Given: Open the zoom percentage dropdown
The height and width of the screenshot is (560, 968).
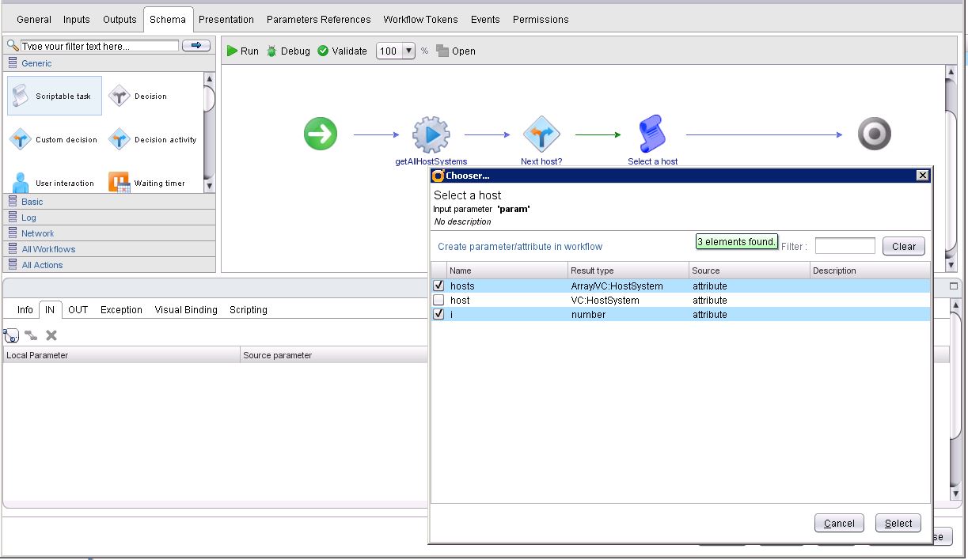Looking at the screenshot, I should point(408,51).
